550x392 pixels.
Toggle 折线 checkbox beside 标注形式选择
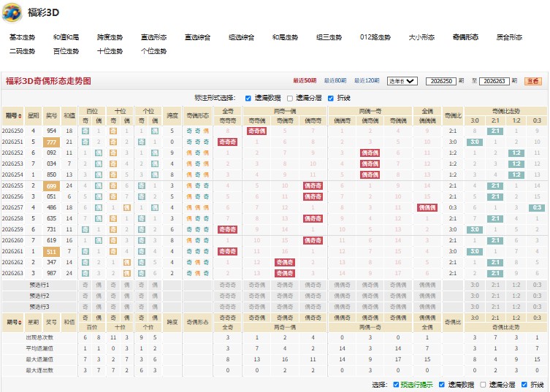point(330,98)
